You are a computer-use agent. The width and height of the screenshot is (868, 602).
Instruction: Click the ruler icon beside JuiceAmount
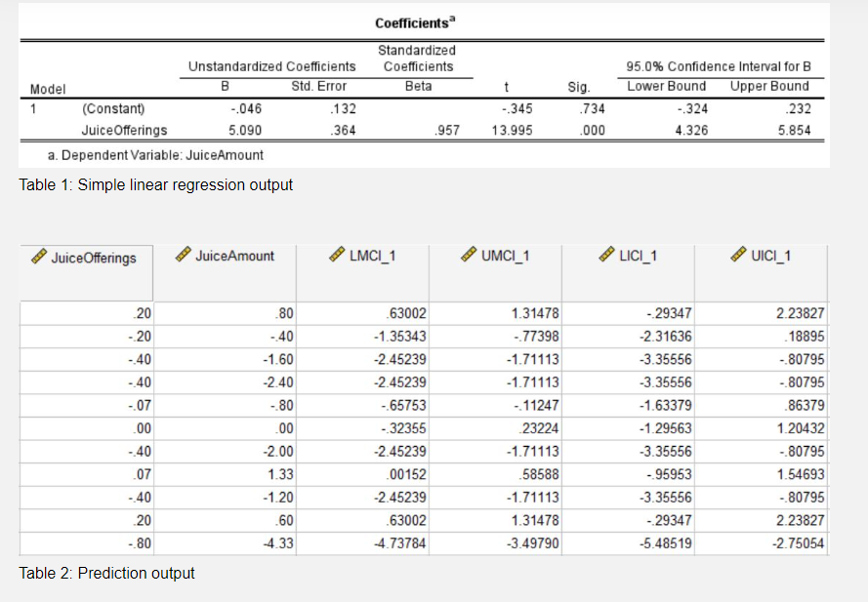tap(184, 255)
